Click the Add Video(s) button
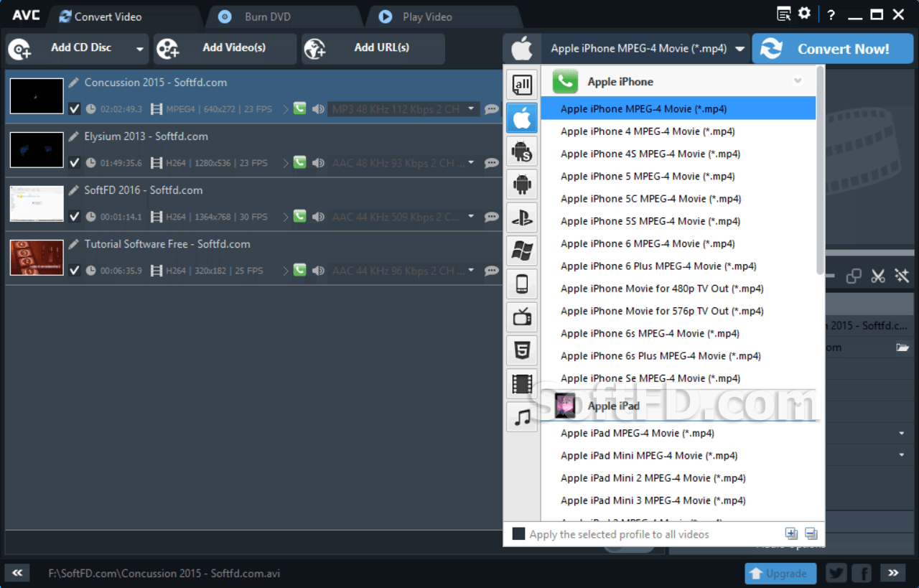Image resolution: width=919 pixels, height=588 pixels. 225,49
